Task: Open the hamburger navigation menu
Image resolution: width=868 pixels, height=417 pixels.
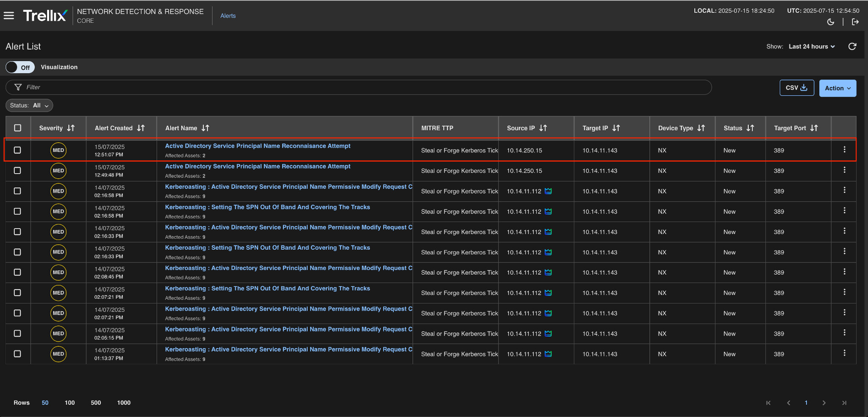Action: coord(9,16)
